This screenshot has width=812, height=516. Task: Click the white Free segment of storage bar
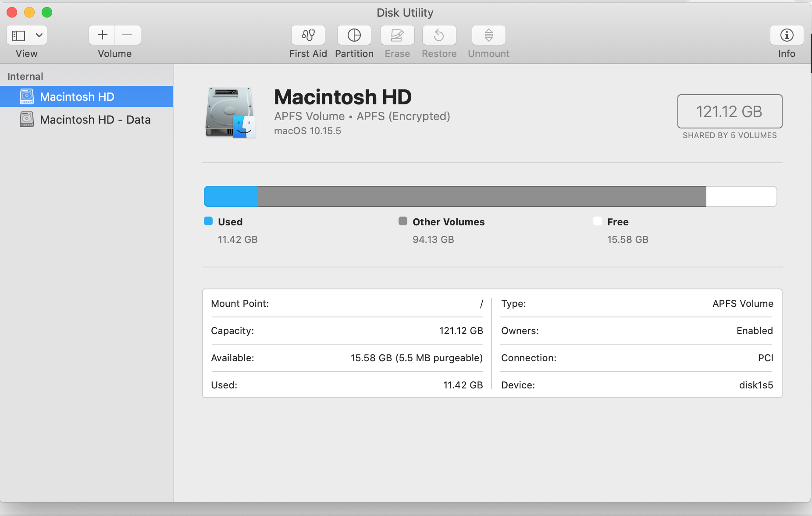[x=741, y=196]
